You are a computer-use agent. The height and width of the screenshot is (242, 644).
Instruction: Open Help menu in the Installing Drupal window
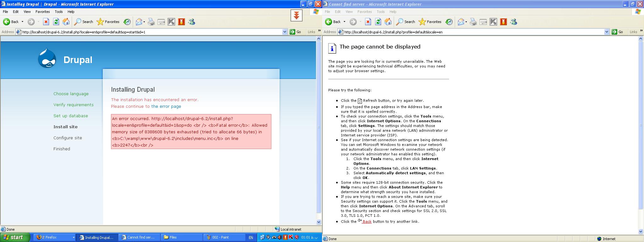pyautogui.click(x=71, y=12)
